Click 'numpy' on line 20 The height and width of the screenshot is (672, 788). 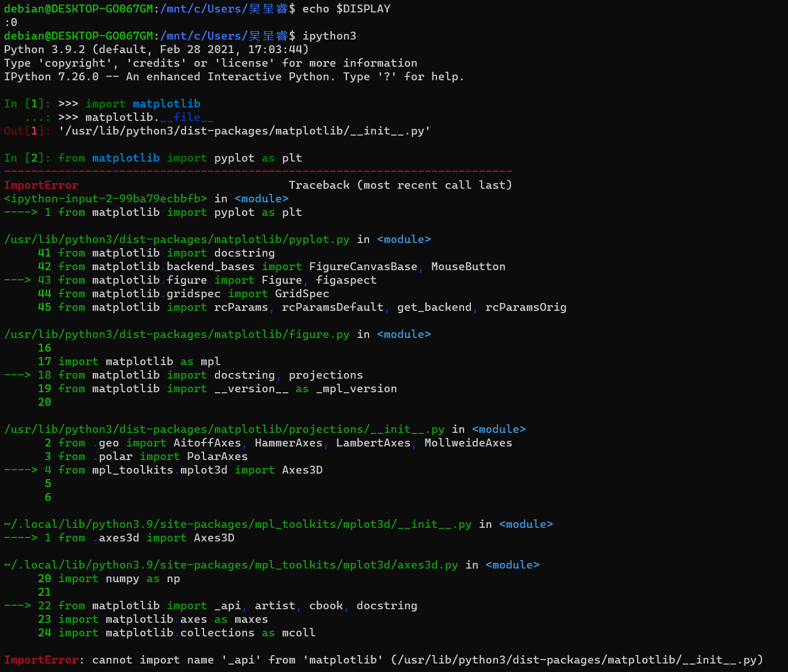point(123,578)
